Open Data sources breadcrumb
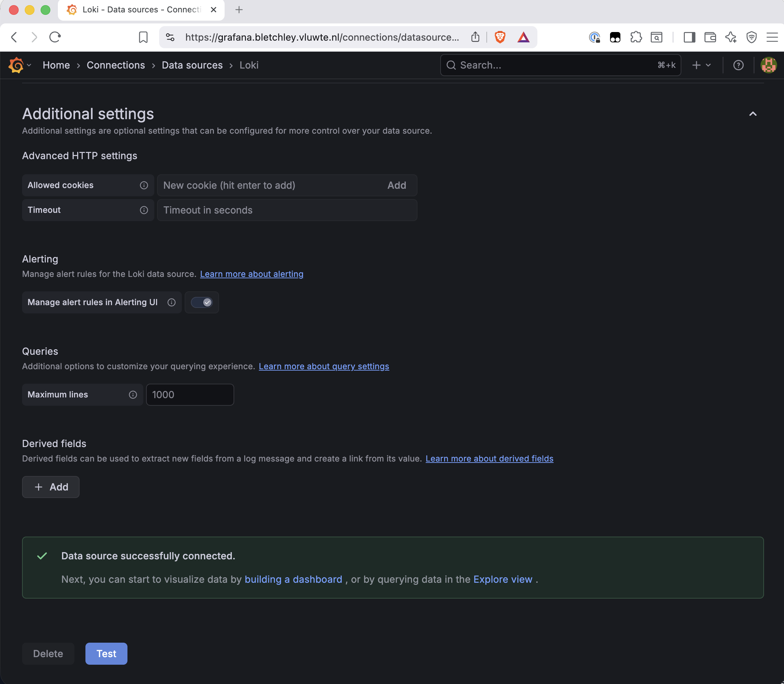 pos(192,65)
